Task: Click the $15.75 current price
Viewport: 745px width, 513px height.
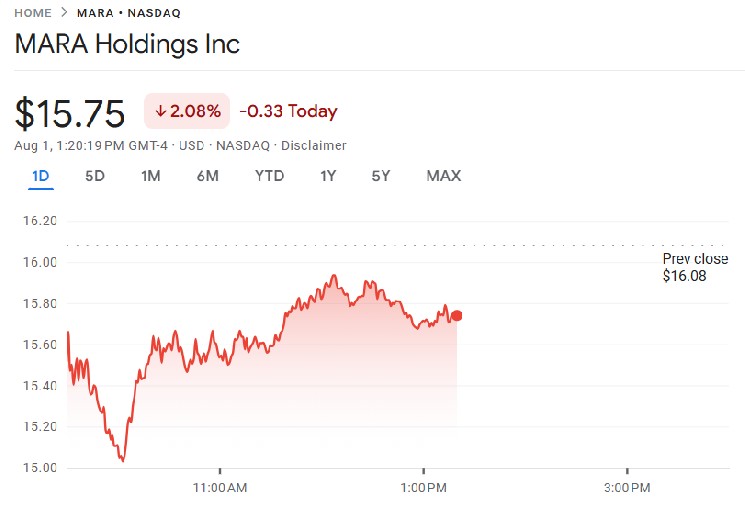Action: (70, 113)
